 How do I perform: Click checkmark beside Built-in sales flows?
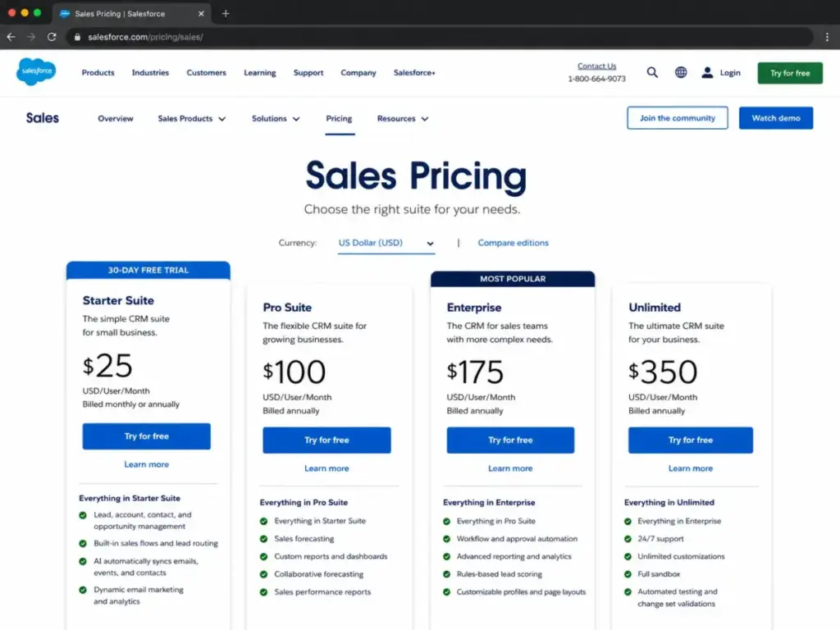click(83, 543)
